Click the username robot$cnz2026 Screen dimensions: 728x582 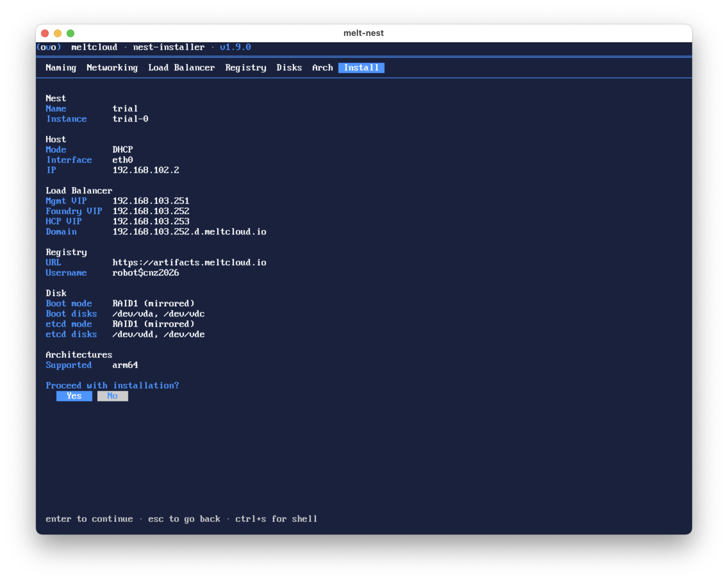pyautogui.click(x=146, y=273)
